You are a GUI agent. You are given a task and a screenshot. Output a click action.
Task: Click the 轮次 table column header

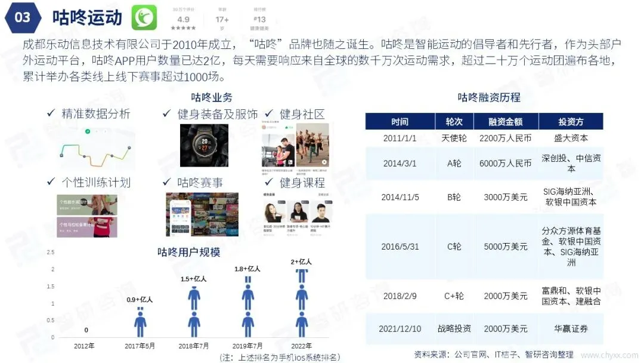click(x=454, y=121)
